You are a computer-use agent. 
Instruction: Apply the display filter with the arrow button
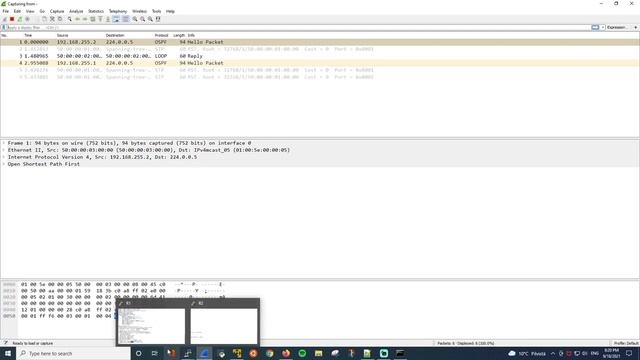[595, 27]
